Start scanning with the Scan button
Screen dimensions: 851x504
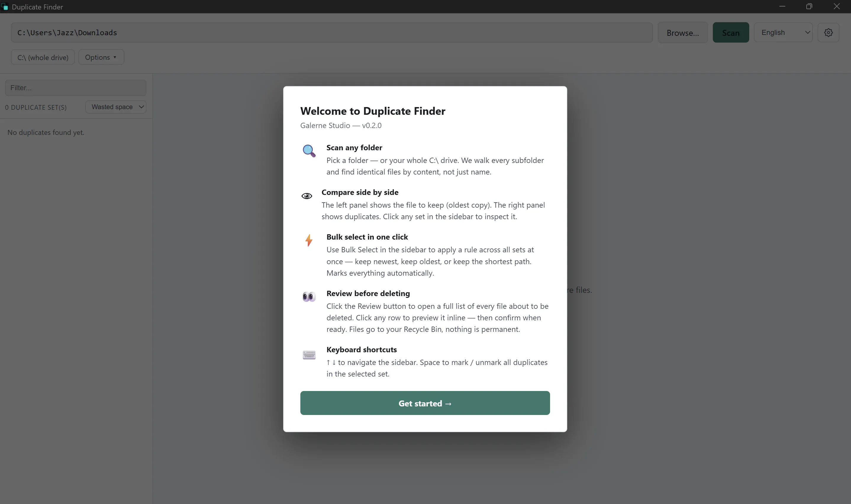pos(731,33)
